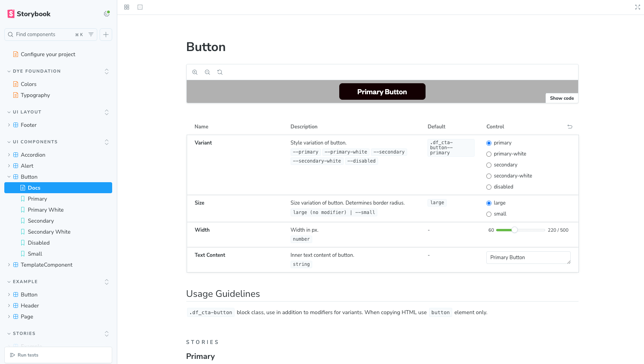Select the primary-white variant radio
Screen dimensions: 644x364
coord(489,154)
